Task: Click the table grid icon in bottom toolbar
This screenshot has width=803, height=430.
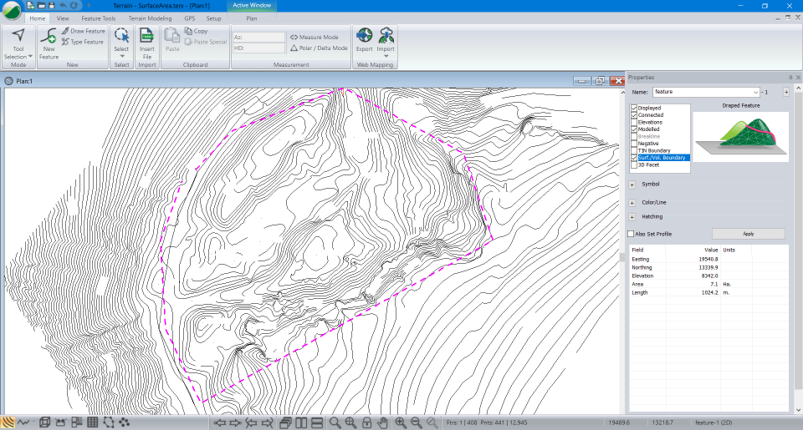Action: (x=93, y=423)
